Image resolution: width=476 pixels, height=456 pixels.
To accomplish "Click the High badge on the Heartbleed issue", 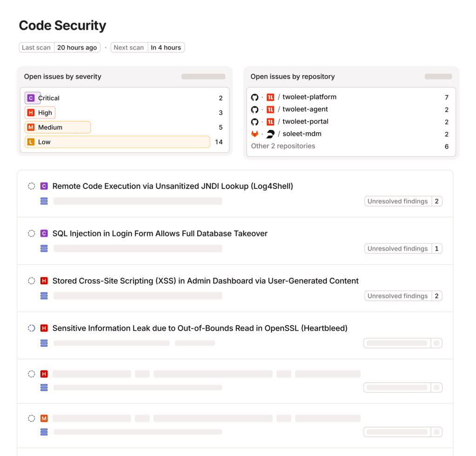I will (x=44, y=328).
